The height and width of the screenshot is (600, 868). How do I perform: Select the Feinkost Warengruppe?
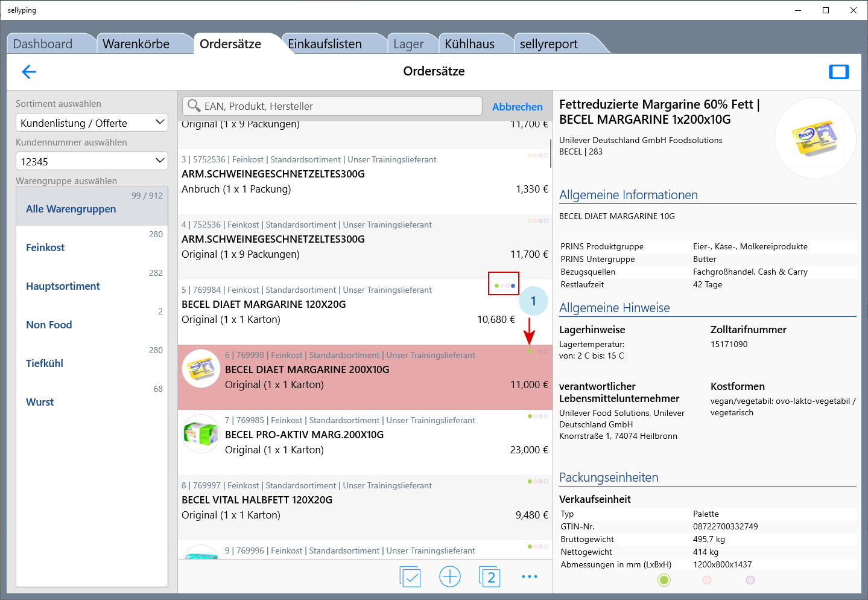click(x=45, y=247)
